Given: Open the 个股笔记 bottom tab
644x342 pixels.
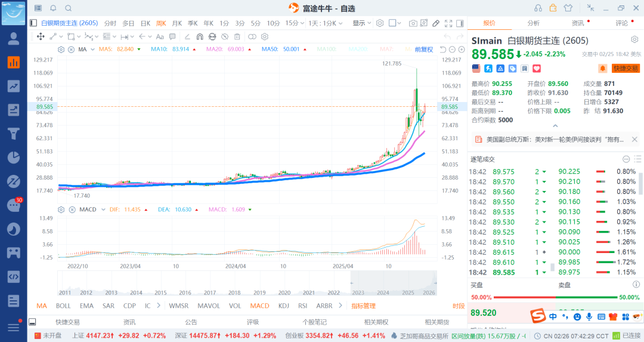Looking at the screenshot, I should (314, 322).
